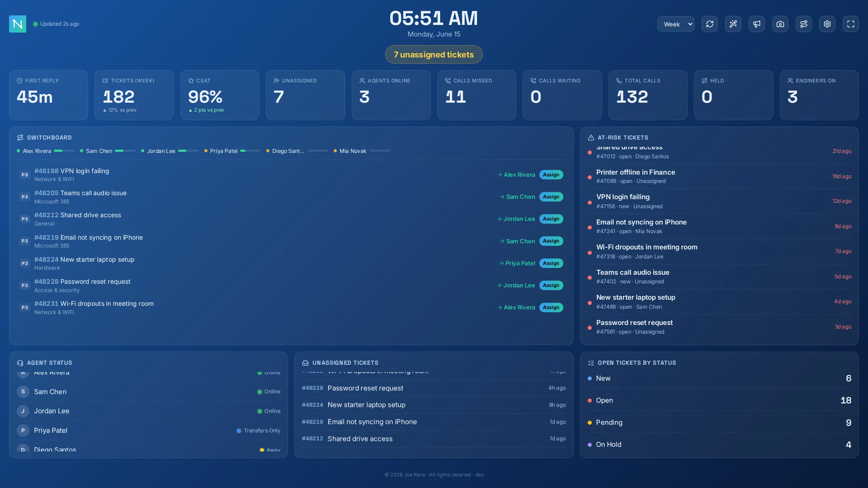Click the N app logo
This screenshot has width=868, height=488.
click(x=18, y=24)
